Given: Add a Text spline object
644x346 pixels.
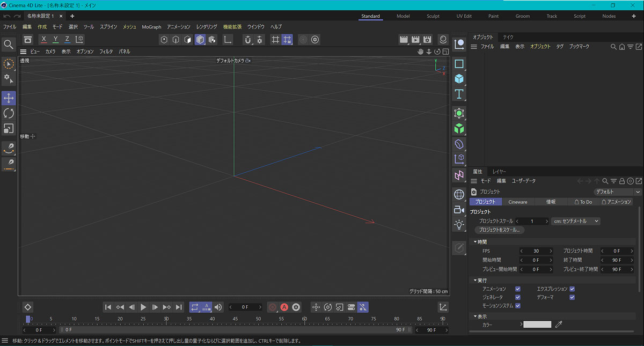Looking at the screenshot, I should tap(459, 94).
